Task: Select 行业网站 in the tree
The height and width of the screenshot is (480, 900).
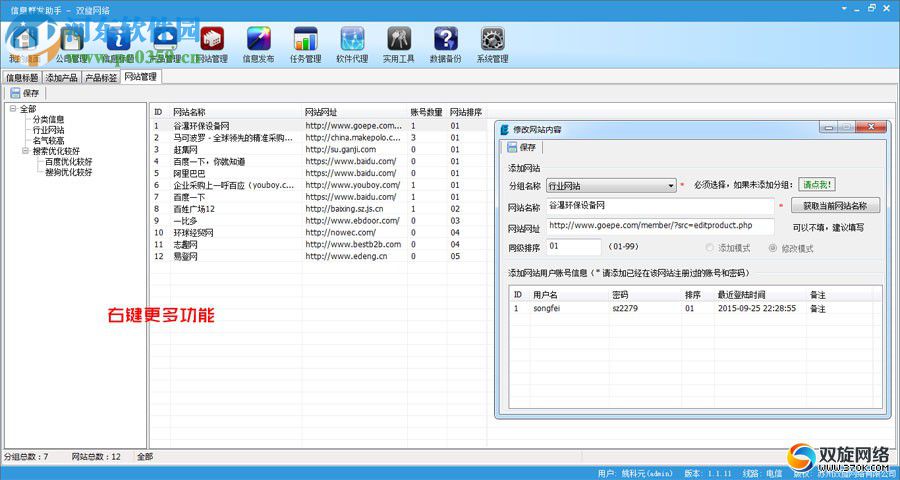Action: pos(48,130)
